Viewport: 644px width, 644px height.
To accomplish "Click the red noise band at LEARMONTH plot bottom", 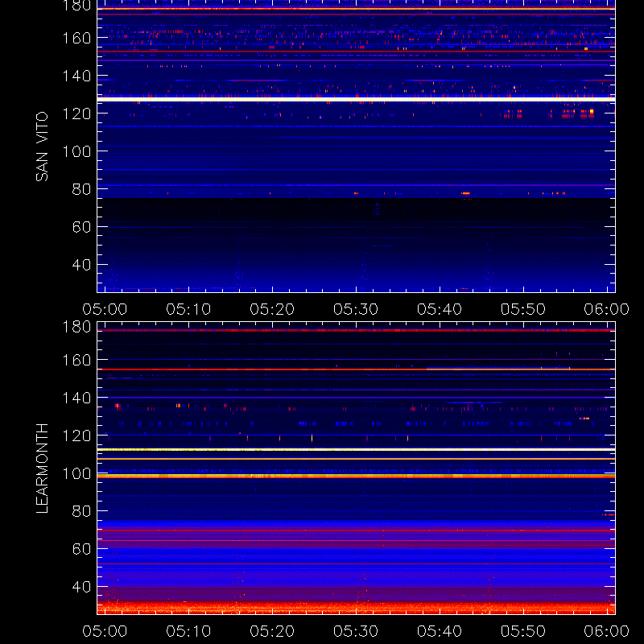I will click(x=356, y=608).
